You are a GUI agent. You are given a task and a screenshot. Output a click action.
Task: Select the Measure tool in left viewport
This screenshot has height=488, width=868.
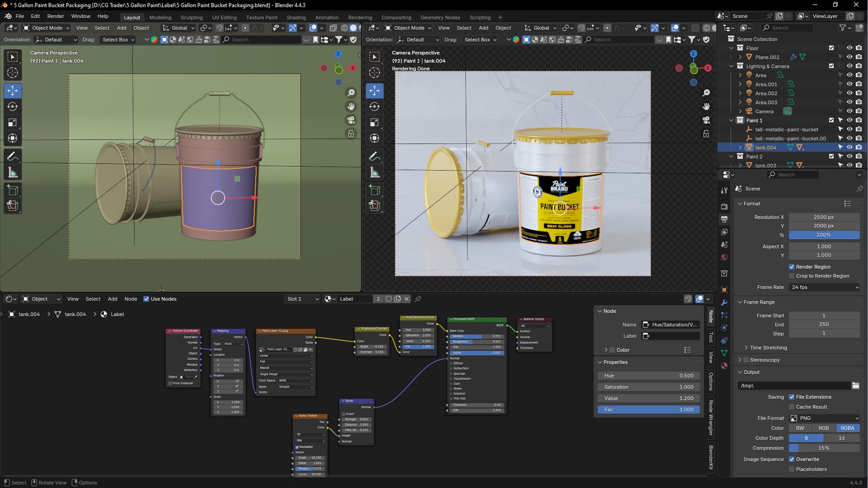tap(13, 172)
